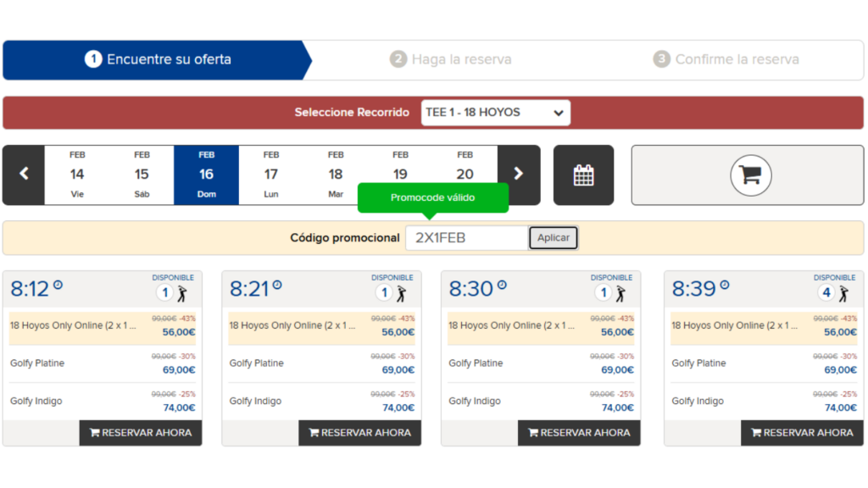868x488 pixels.
Task: Pick 18 Hoyos Only Online rate at 8:12
Action: pyautogui.click(x=103, y=326)
